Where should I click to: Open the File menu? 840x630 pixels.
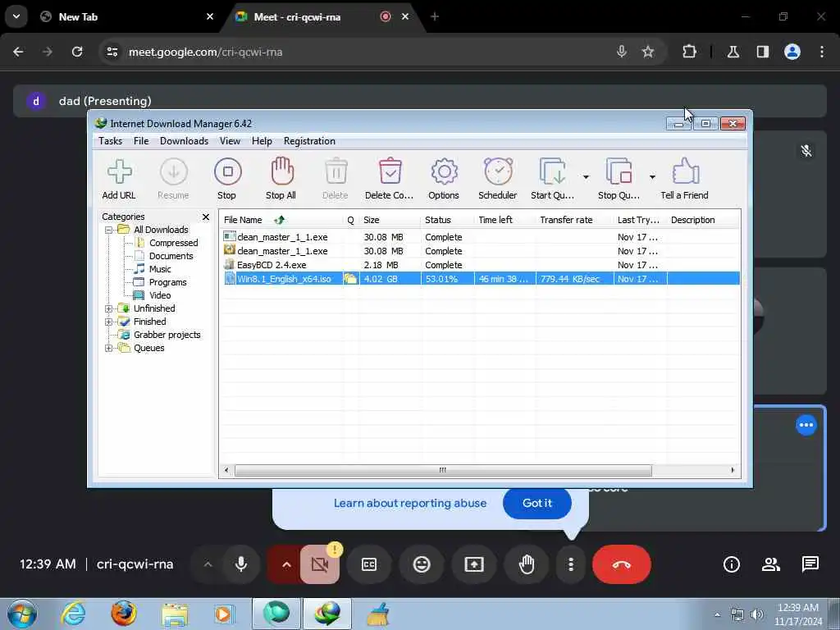tap(141, 141)
